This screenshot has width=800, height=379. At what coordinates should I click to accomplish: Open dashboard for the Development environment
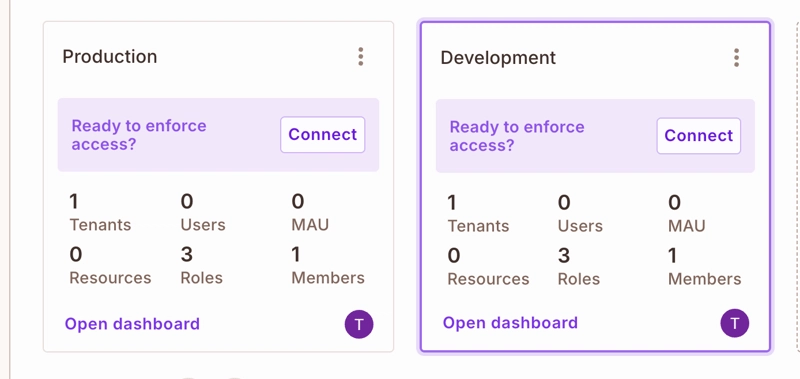(x=510, y=323)
